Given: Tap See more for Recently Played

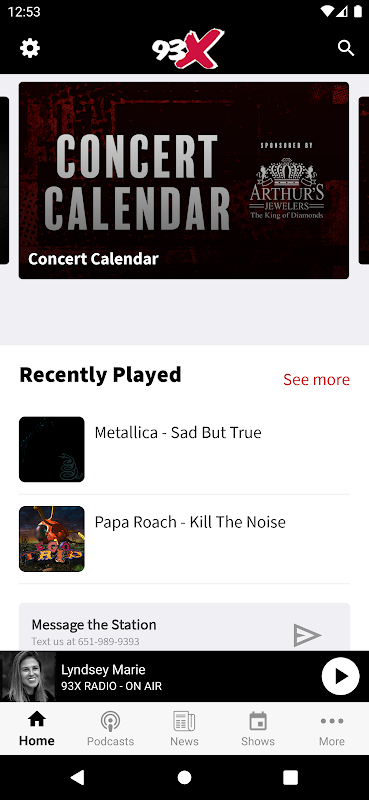Looking at the screenshot, I should click(x=316, y=380).
